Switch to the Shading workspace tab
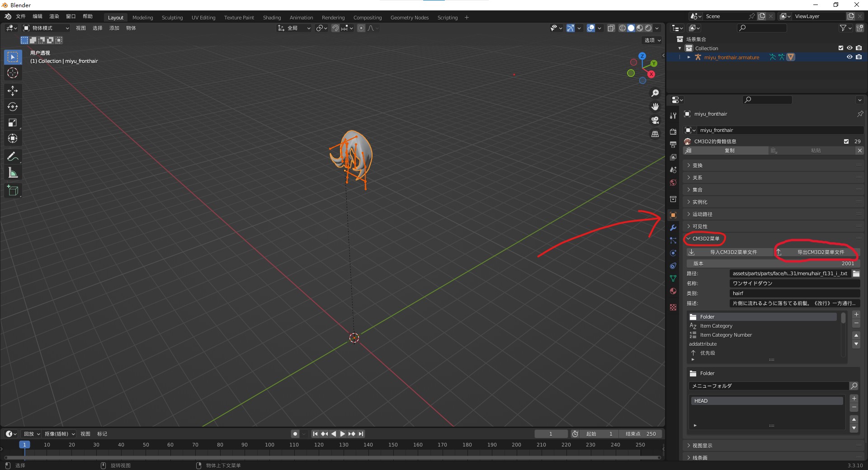Viewport: 868px width, 470px height. point(272,18)
